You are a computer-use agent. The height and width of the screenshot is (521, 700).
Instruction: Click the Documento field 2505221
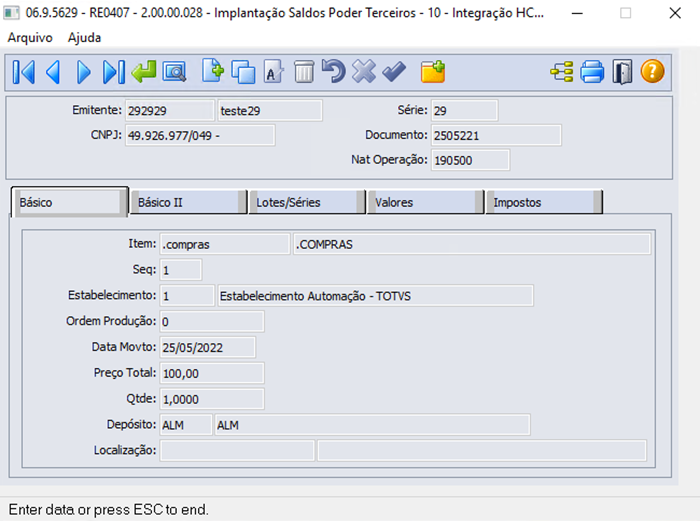(x=496, y=135)
